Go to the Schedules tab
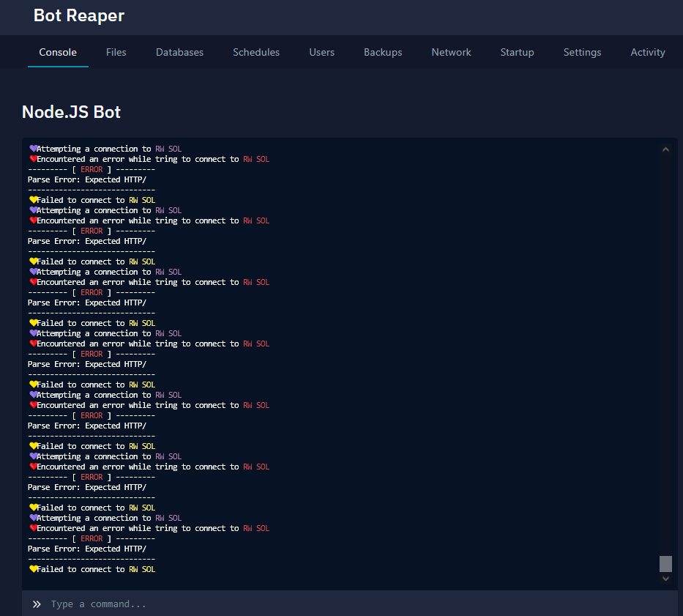The height and width of the screenshot is (616, 683). 256,52
